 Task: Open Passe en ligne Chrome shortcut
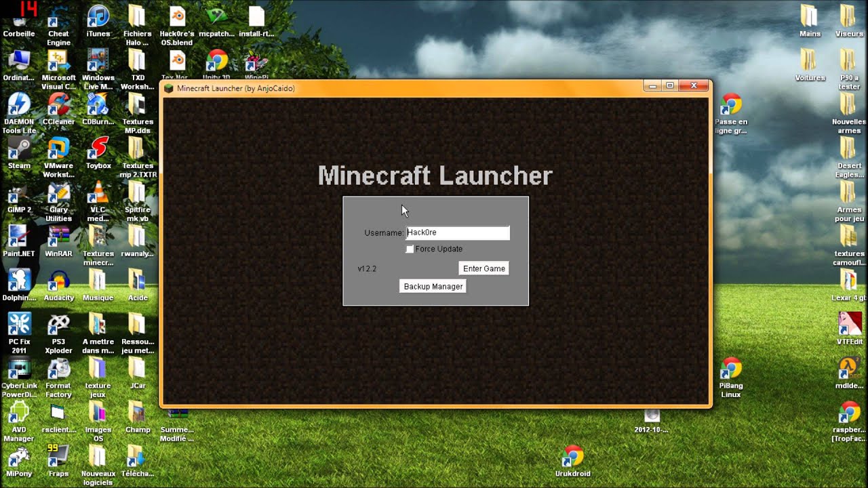click(730, 113)
